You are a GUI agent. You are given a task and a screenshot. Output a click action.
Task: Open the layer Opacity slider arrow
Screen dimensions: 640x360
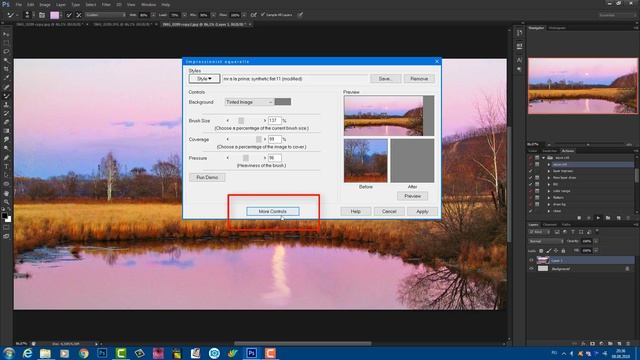point(596,241)
